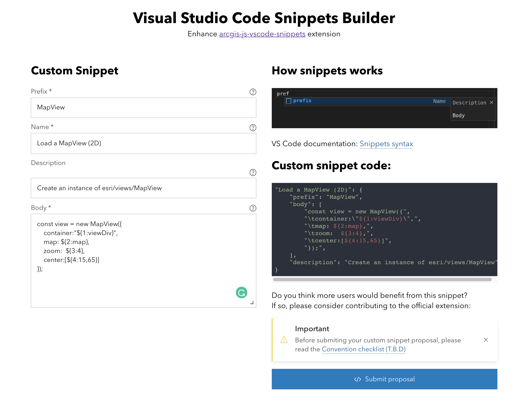Follow the Convention checklist (T.B.D) link
The width and height of the screenshot is (532, 412).
click(363, 349)
